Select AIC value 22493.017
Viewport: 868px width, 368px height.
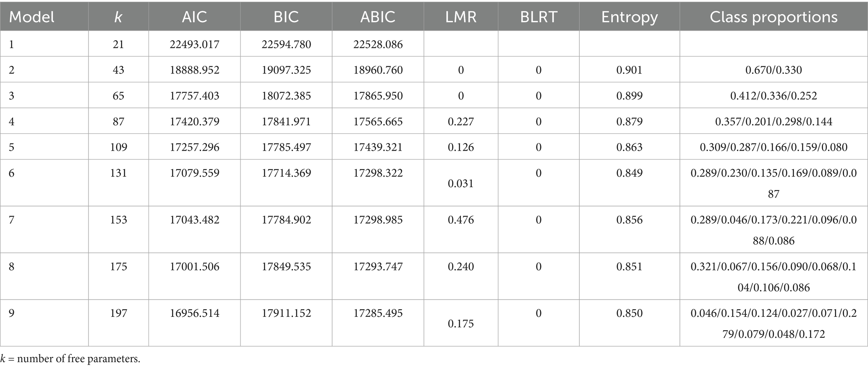pyautogui.click(x=194, y=44)
